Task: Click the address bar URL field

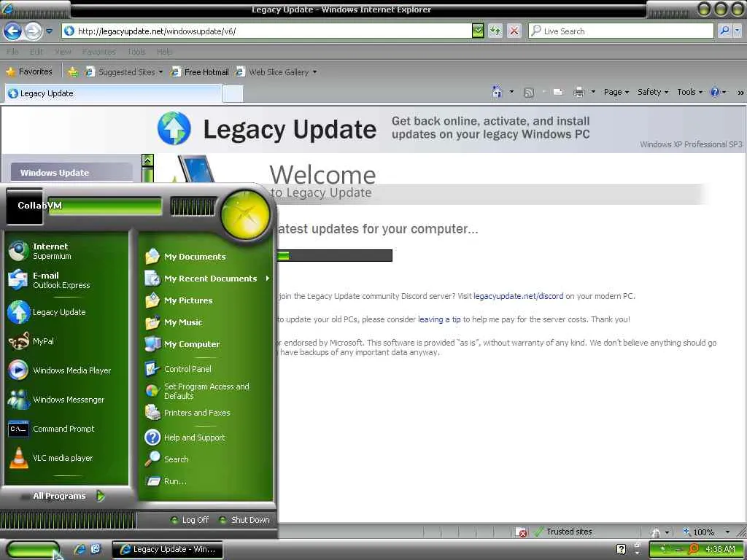Action: coord(267,31)
